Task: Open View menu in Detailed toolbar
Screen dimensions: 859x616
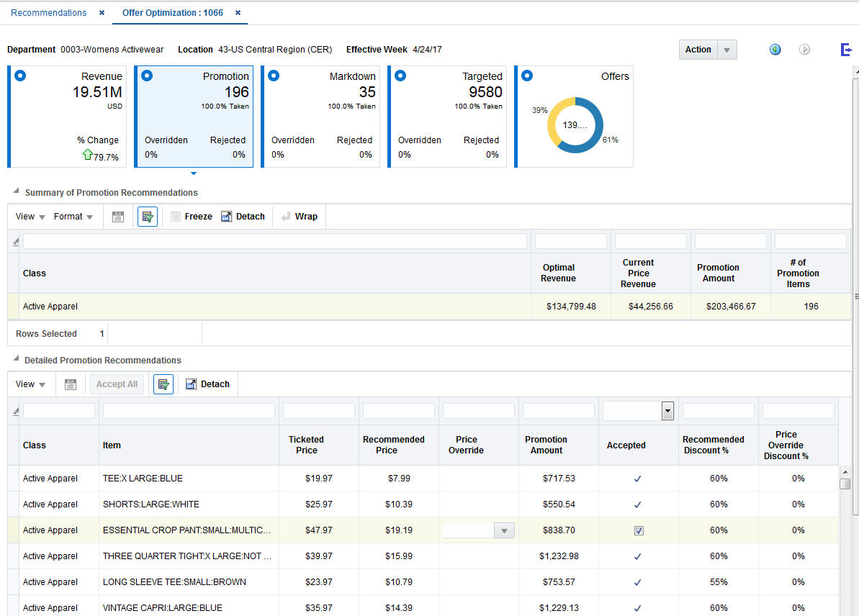Action: (30, 384)
